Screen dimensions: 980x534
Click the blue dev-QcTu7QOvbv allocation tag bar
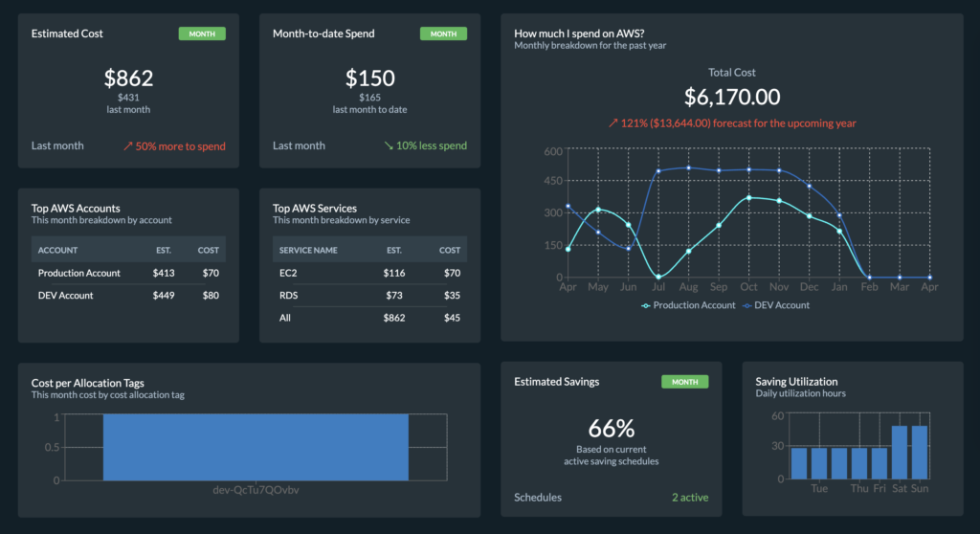pyautogui.click(x=256, y=447)
